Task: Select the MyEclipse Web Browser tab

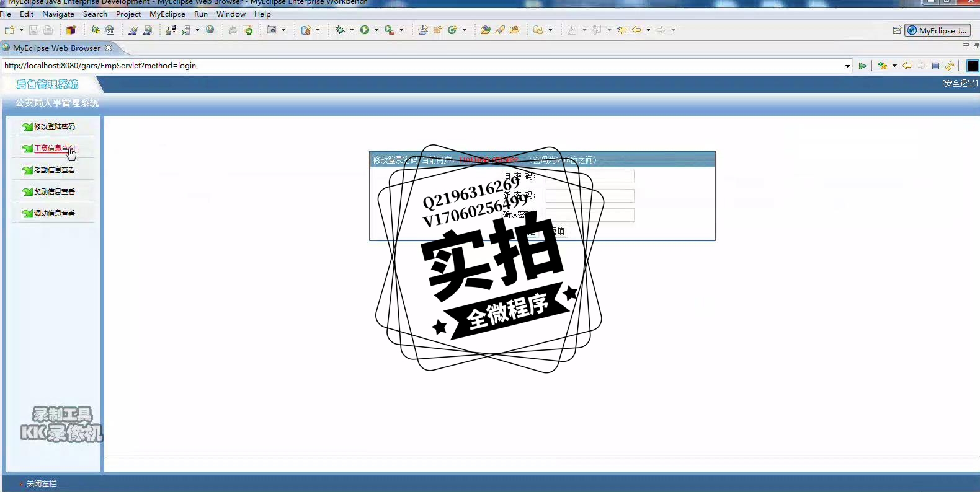Action: pyautogui.click(x=56, y=48)
